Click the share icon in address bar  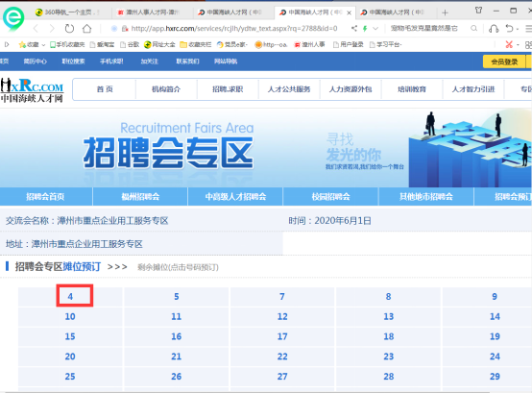tap(354, 28)
